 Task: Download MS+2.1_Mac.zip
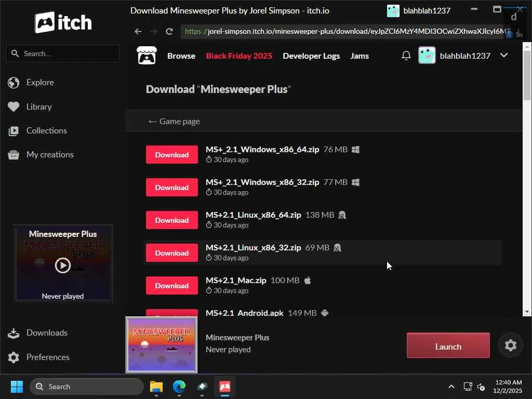coord(171,286)
